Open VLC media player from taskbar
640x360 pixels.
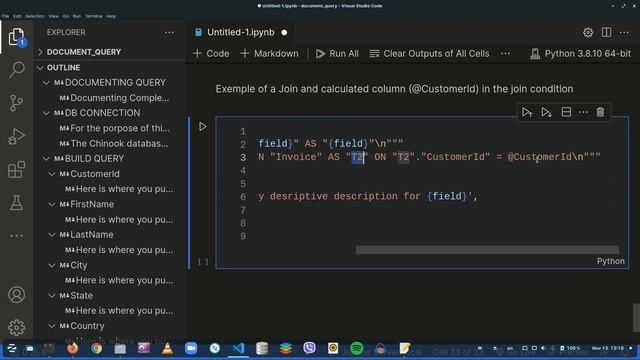pos(167,348)
